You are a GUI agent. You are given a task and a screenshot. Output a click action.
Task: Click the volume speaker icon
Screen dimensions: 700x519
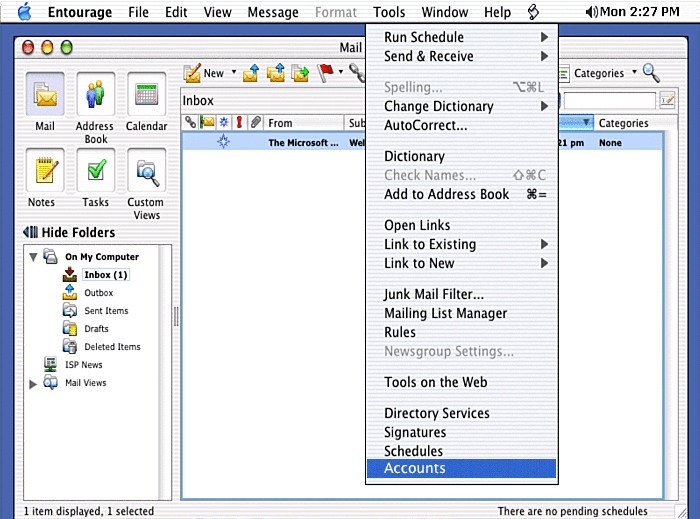pos(592,12)
